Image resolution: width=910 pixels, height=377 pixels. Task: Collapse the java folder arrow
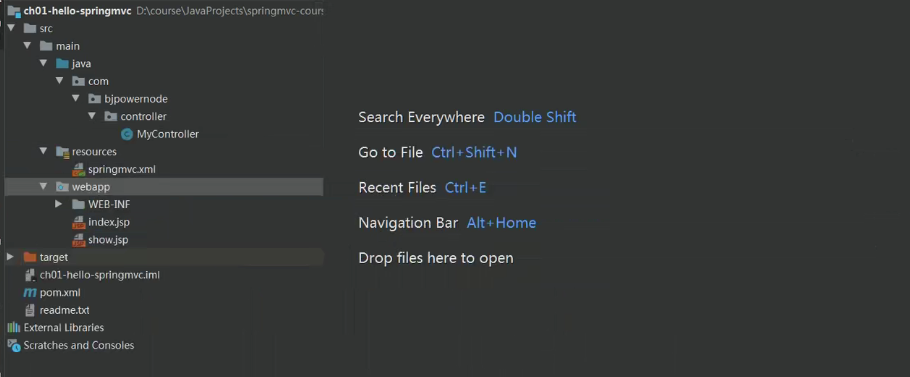point(44,63)
